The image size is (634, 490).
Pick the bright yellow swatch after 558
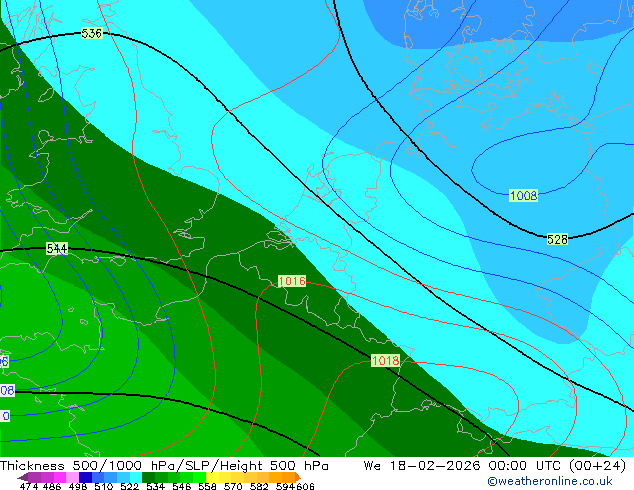212,477
